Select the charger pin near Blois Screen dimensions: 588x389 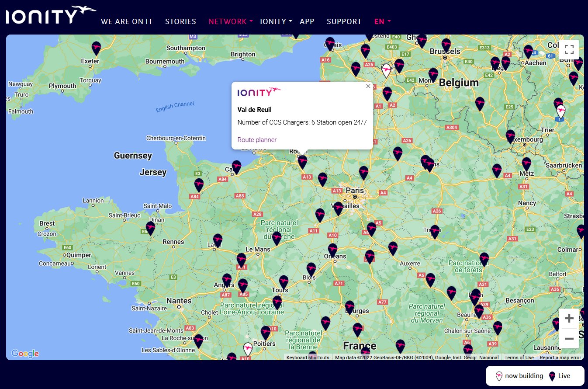(311, 269)
